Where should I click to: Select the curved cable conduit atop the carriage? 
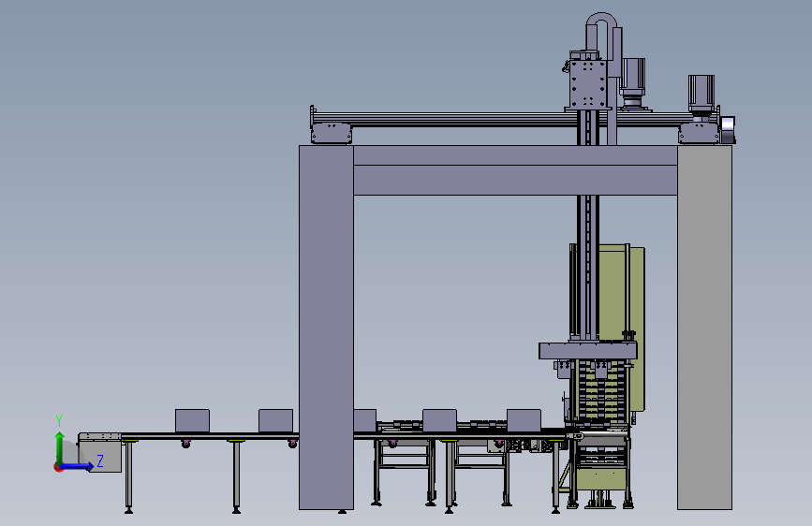tap(602, 31)
